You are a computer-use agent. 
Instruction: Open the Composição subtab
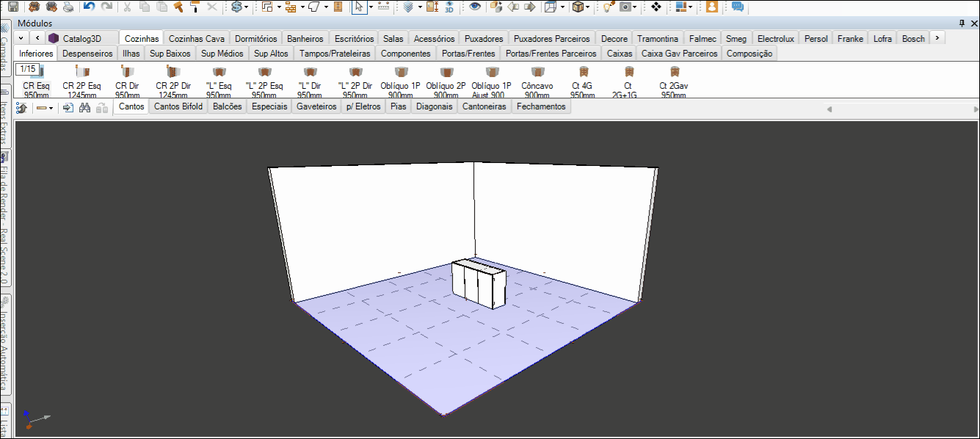(749, 54)
